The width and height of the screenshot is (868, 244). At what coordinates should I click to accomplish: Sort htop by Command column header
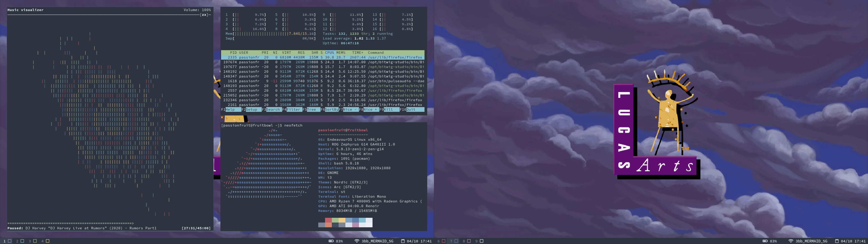pyautogui.click(x=376, y=53)
